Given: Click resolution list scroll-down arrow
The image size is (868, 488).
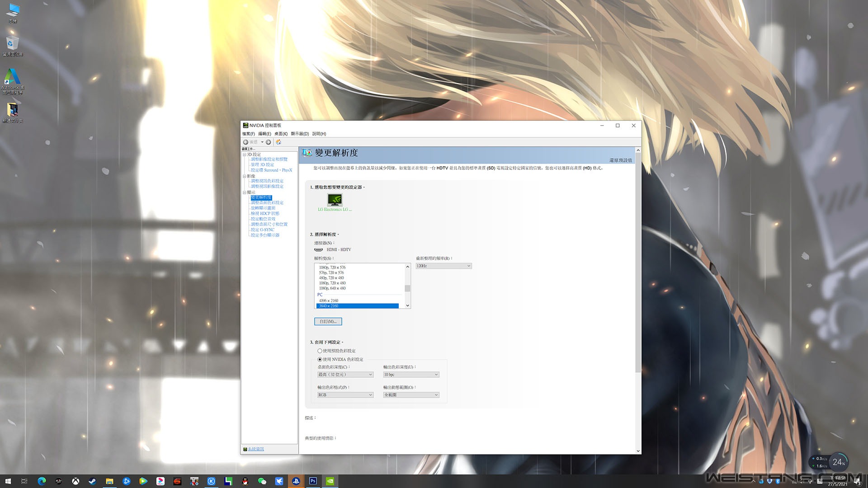Looking at the screenshot, I should coord(408,306).
